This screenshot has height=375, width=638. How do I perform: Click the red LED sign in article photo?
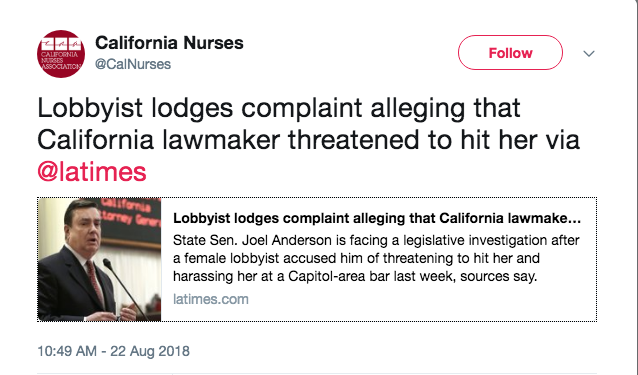click(129, 217)
